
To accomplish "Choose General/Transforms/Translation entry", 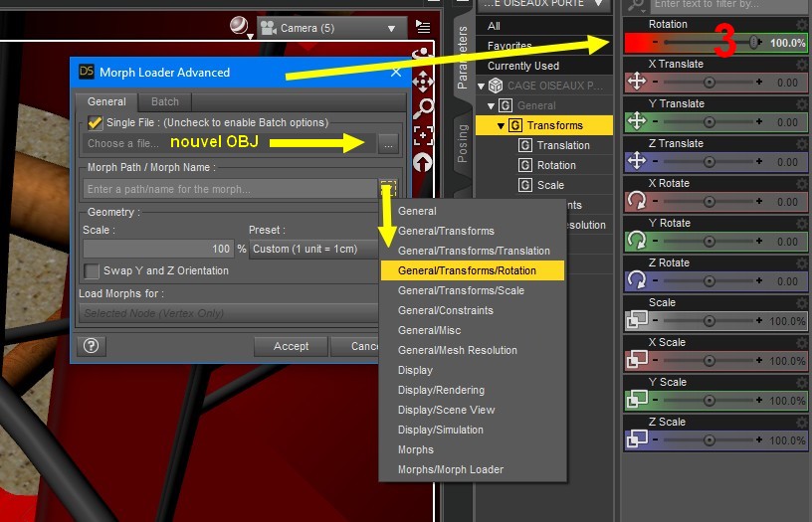I will point(473,251).
